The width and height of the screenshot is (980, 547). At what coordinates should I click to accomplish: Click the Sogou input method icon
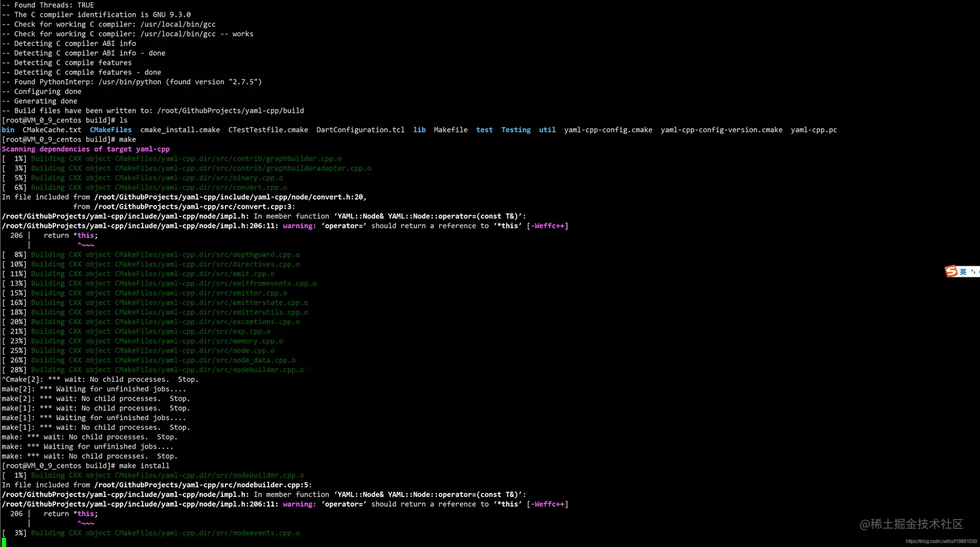pos(951,272)
